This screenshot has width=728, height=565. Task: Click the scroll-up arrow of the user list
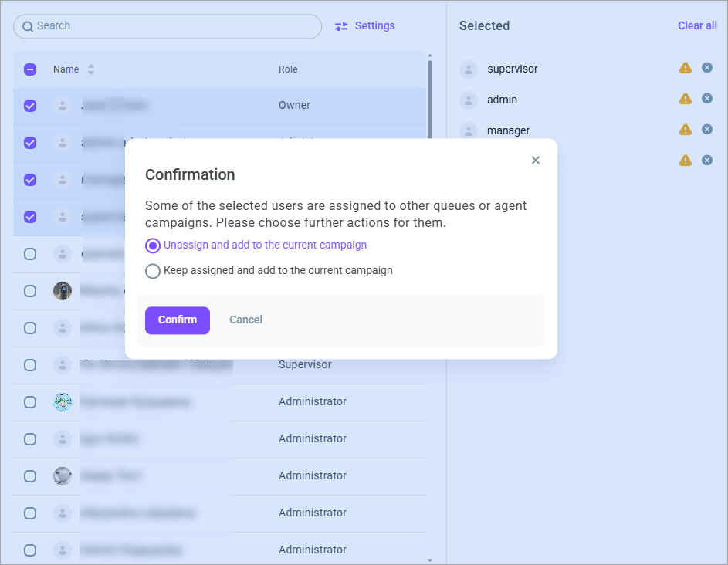tap(430, 56)
